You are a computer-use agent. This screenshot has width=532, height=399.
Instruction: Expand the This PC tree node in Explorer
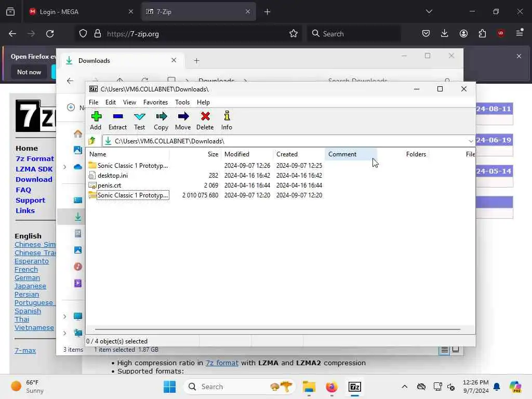point(64,316)
